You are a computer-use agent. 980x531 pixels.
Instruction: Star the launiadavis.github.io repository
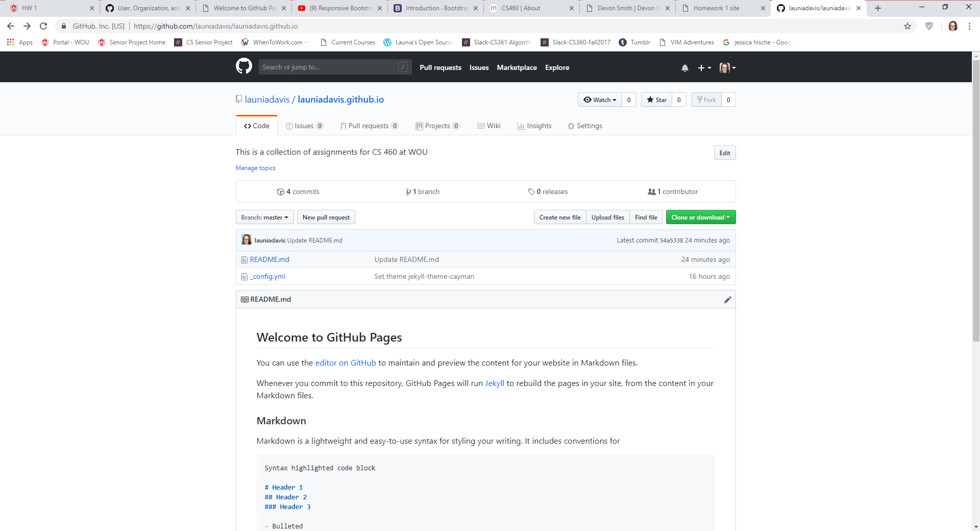[x=656, y=100]
